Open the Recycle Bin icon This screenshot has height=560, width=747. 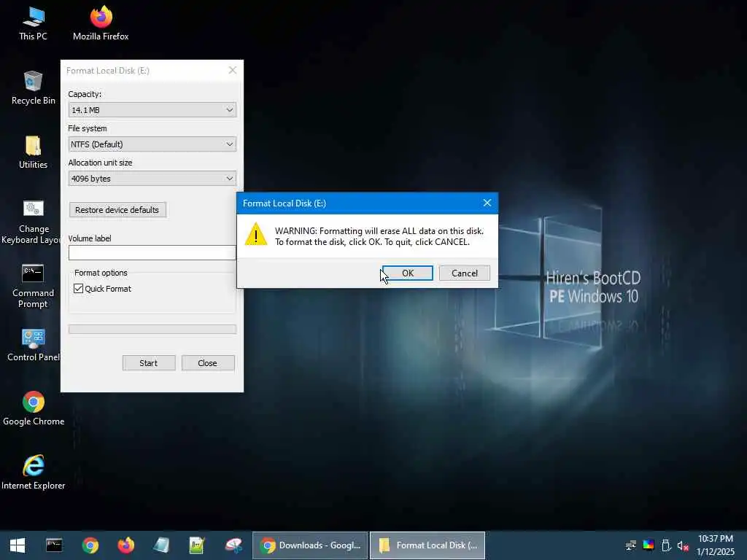33,87
